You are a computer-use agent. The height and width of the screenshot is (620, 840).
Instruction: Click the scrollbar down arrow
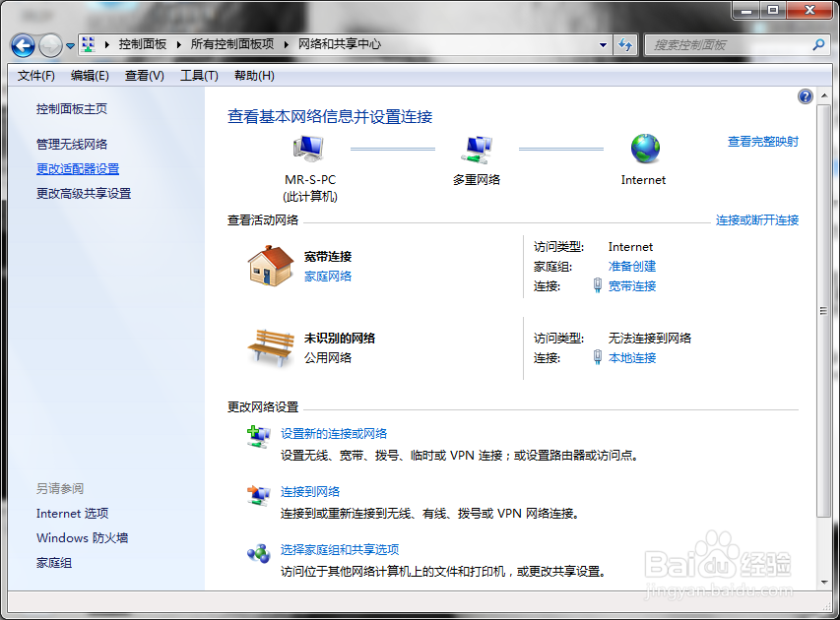pyautogui.click(x=824, y=583)
